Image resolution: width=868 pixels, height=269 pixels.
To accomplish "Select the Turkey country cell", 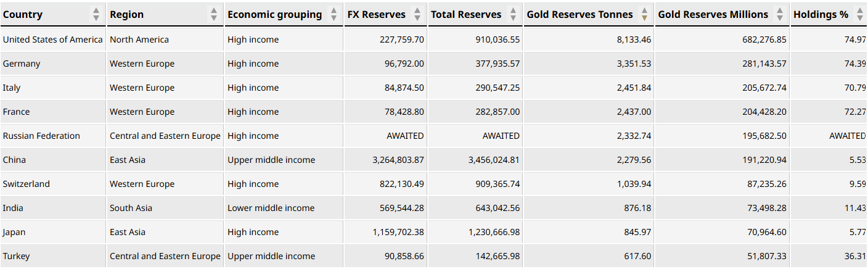I will coord(16,256).
